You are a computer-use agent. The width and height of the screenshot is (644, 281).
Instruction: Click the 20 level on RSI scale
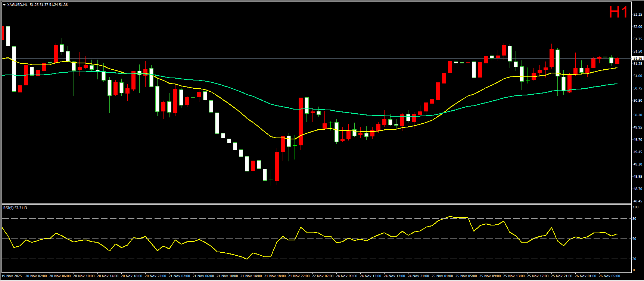coord(634,259)
